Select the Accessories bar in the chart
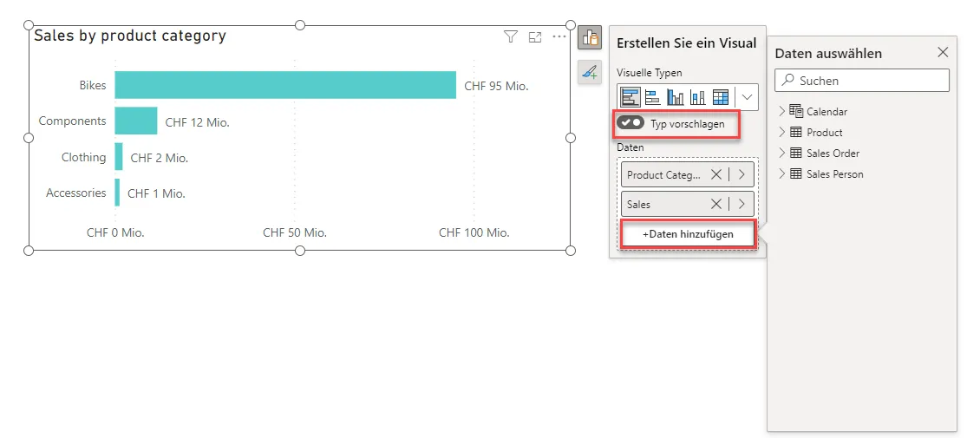Viewport: 980px width, 438px height. point(117,193)
